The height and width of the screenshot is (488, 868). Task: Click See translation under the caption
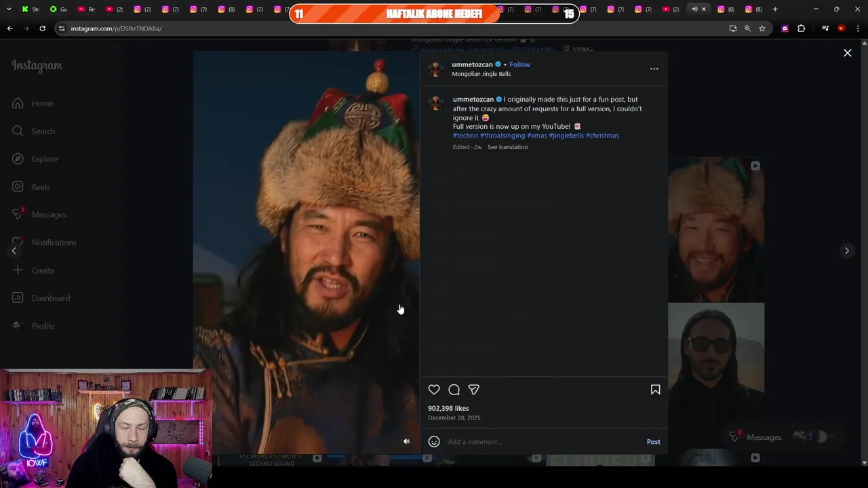pyautogui.click(x=507, y=147)
